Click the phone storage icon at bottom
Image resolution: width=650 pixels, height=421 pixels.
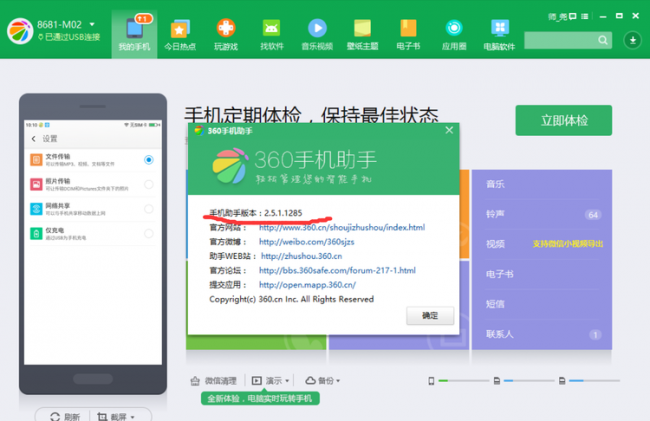[x=431, y=381]
